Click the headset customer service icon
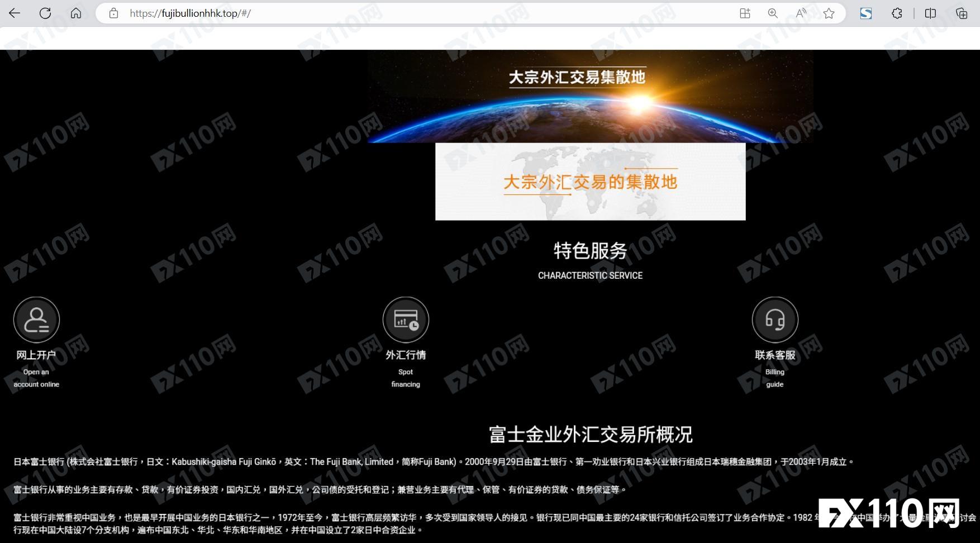Screen dimensions: 980x543 [775, 320]
